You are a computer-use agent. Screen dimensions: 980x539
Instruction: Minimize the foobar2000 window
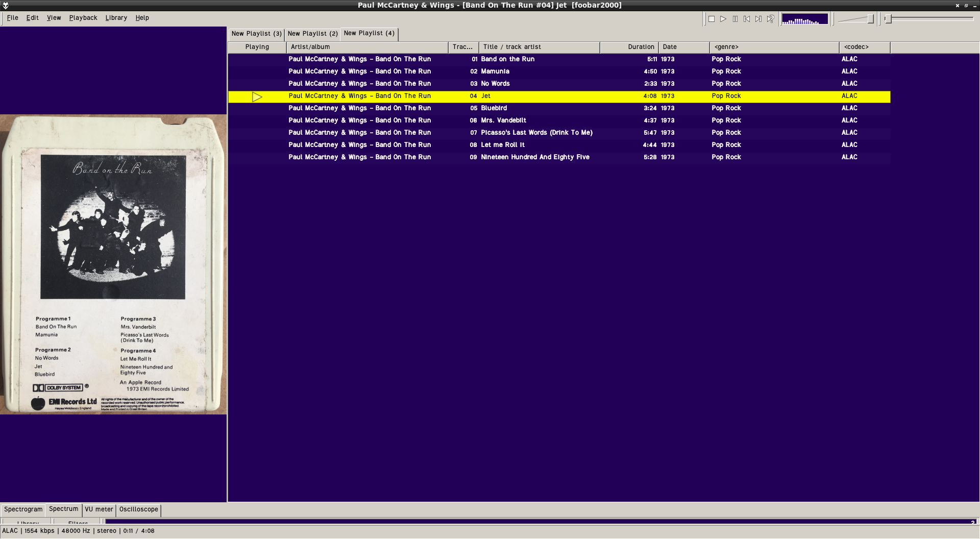coord(974,6)
